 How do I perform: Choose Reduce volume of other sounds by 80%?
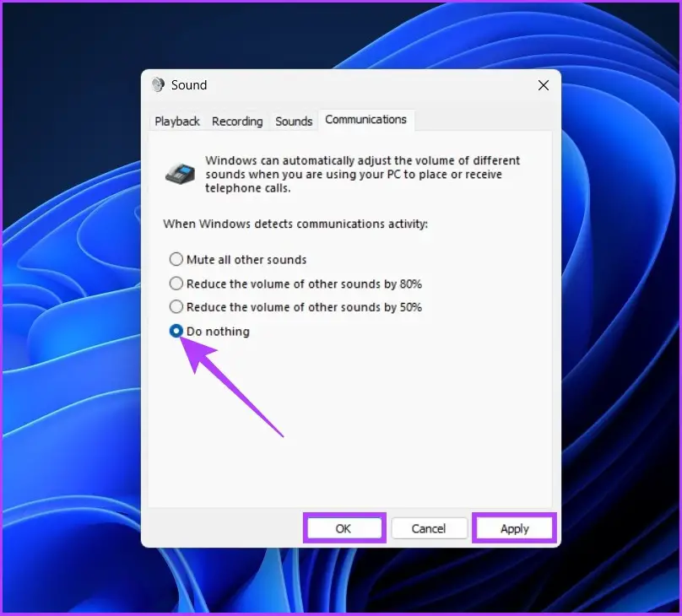[x=176, y=284]
